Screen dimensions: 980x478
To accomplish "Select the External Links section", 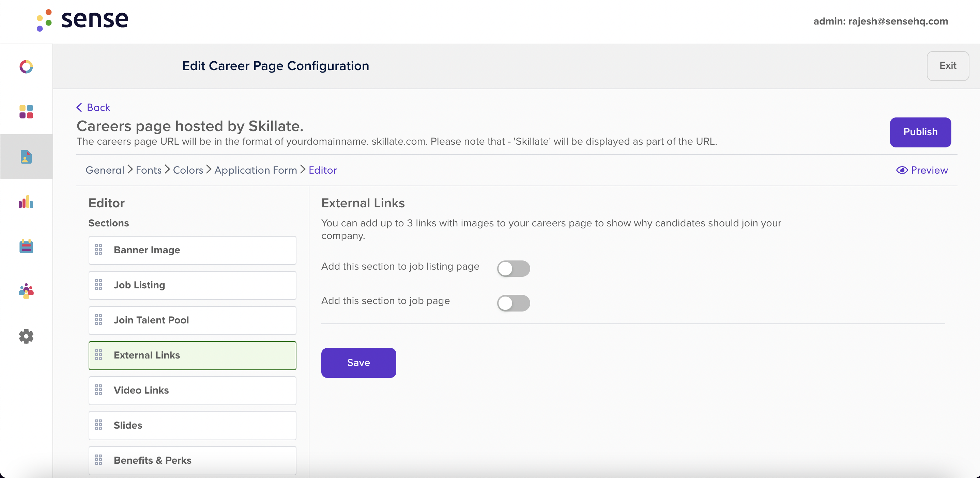I will 192,355.
